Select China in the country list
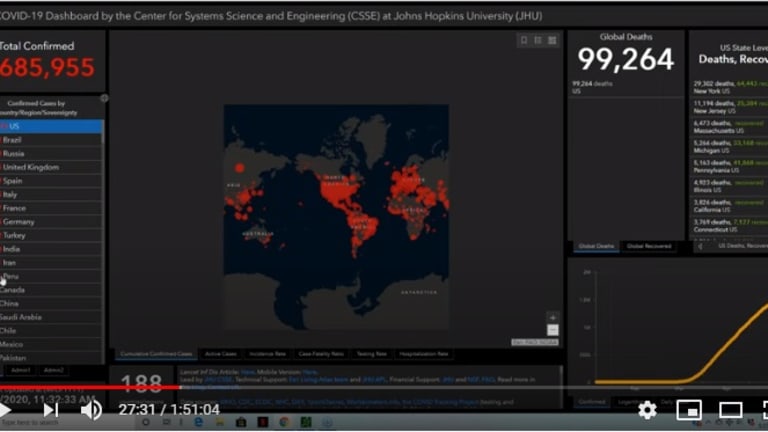This screenshot has width=768, height=432. tap(51, 304)
